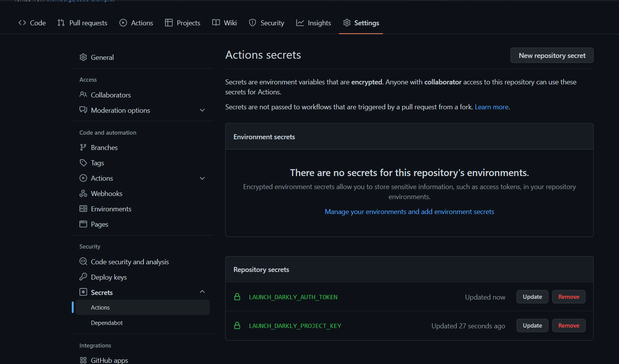This screenshot has height=364, width=619.
Task: Create a New repository secret
Action: tap(552, 55)
